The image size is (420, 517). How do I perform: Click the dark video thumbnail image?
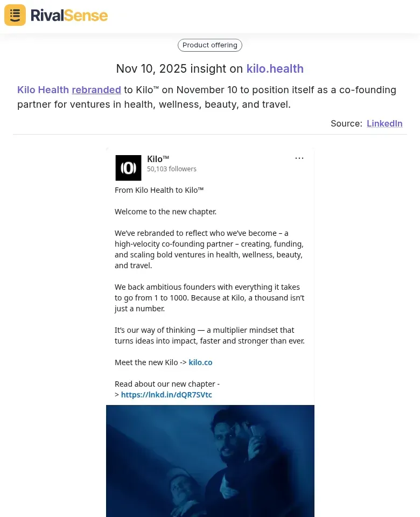pos(210,461)
